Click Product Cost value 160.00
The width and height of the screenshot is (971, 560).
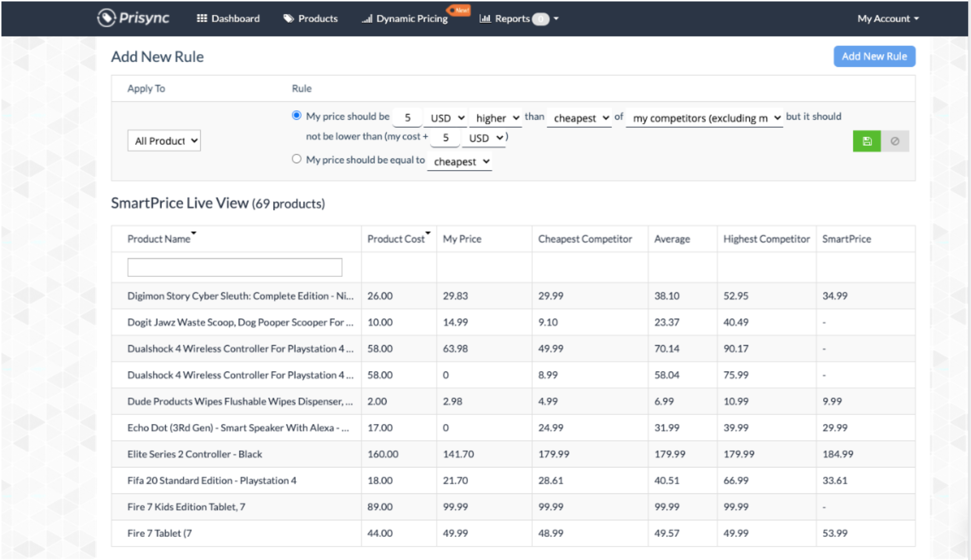point(383,454)
